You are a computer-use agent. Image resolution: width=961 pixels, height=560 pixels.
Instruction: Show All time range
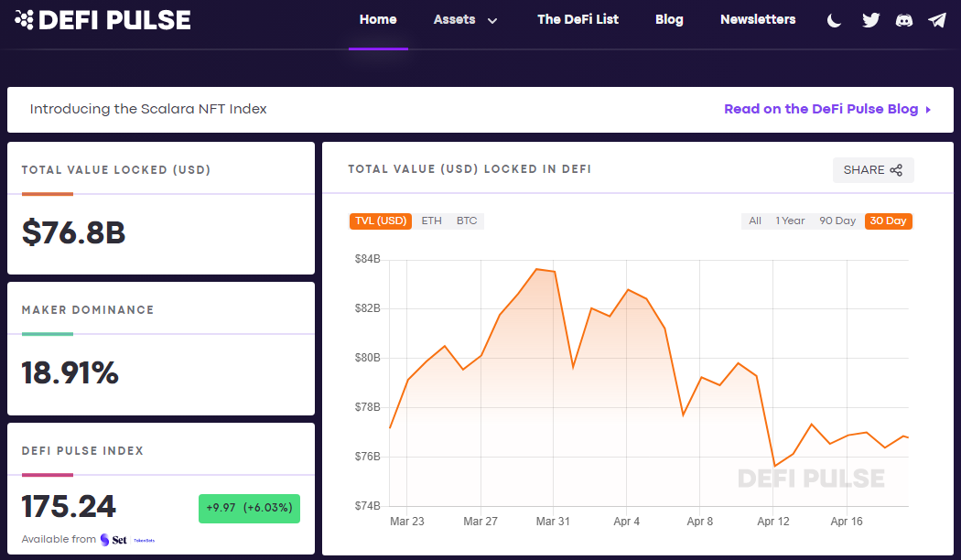pyautogui.click(x=755, y=221)
